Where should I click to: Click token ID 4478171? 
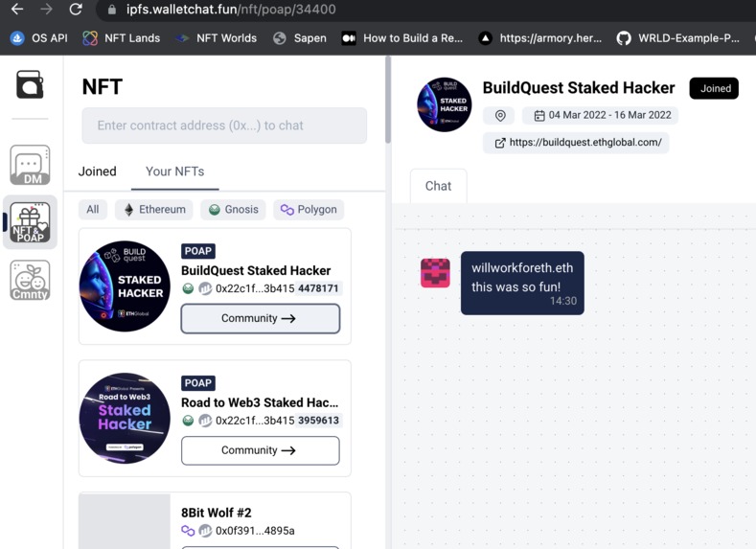(318, 288)
